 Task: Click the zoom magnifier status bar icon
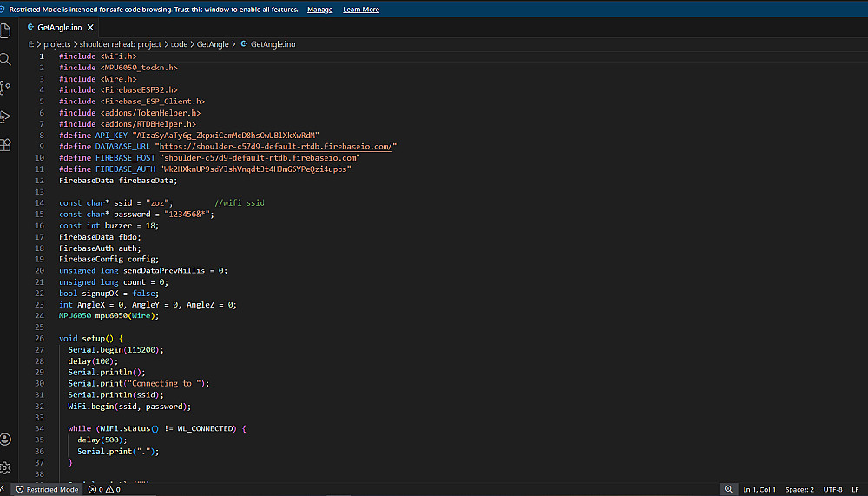[728, 489]
